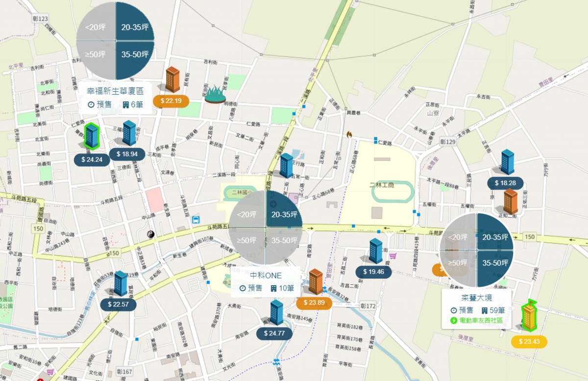Image resolution: width=588 pixels, height=381 pixels.
Task: Click the $24.77 price tag
Action: tap(274, 333)
